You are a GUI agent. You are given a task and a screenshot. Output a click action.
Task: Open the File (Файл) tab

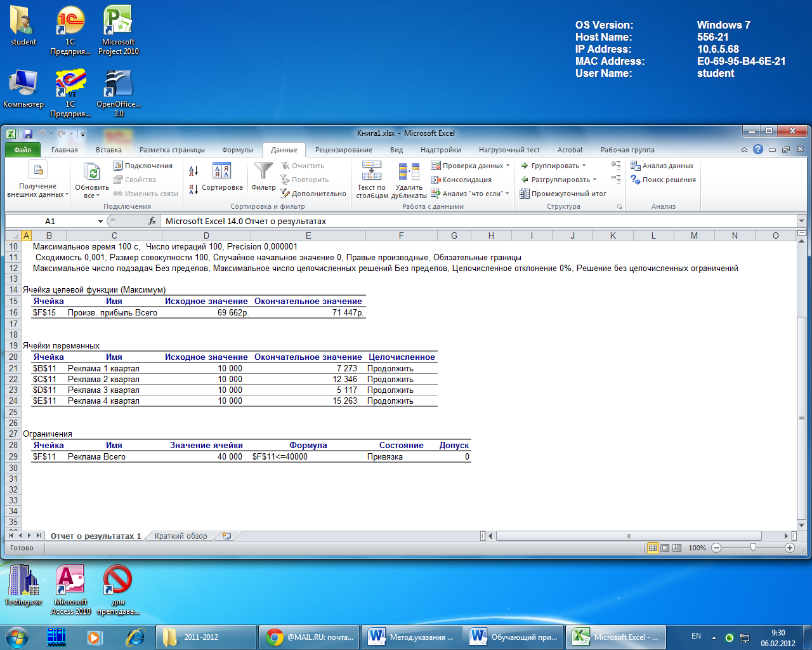23,150
